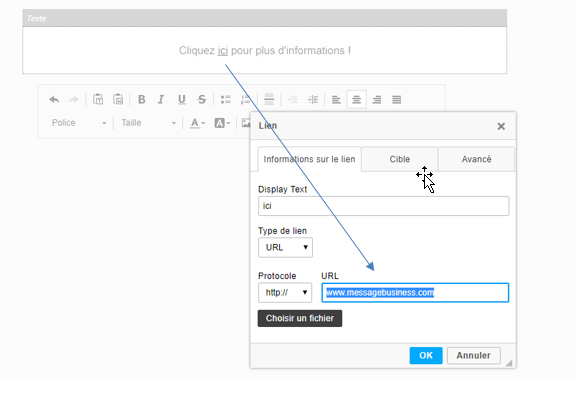Switch to the Cible tab
This screenshot has height=394, width=575.
(x=400, y=159)
